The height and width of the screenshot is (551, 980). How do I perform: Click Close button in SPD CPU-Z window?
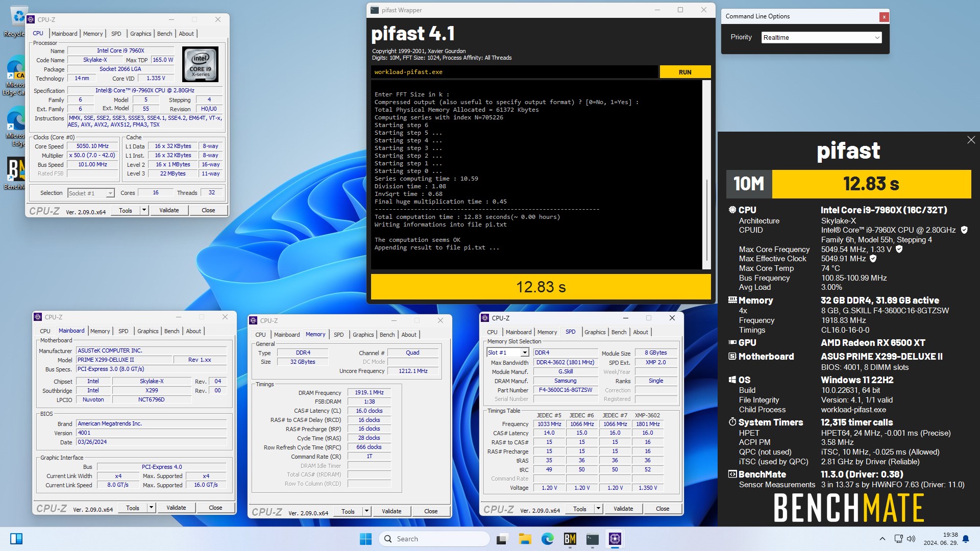click(x=663, y=509)
